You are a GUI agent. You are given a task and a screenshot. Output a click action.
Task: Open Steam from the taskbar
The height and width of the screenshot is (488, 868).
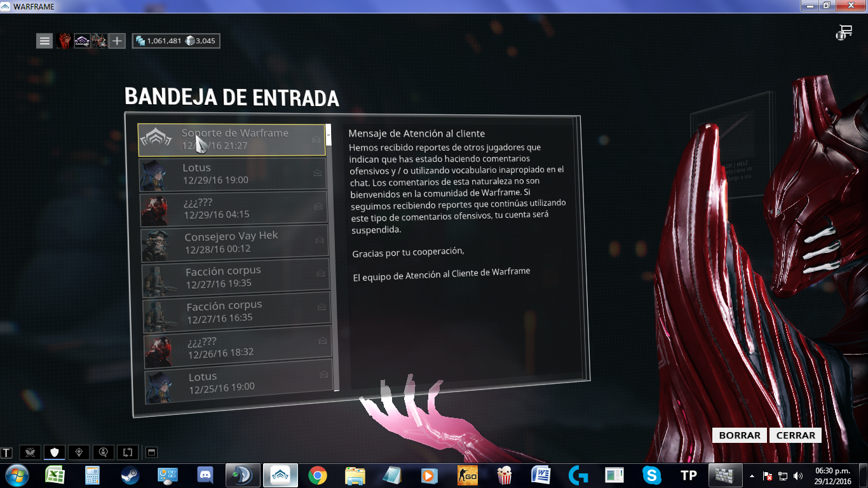point(130,475)
